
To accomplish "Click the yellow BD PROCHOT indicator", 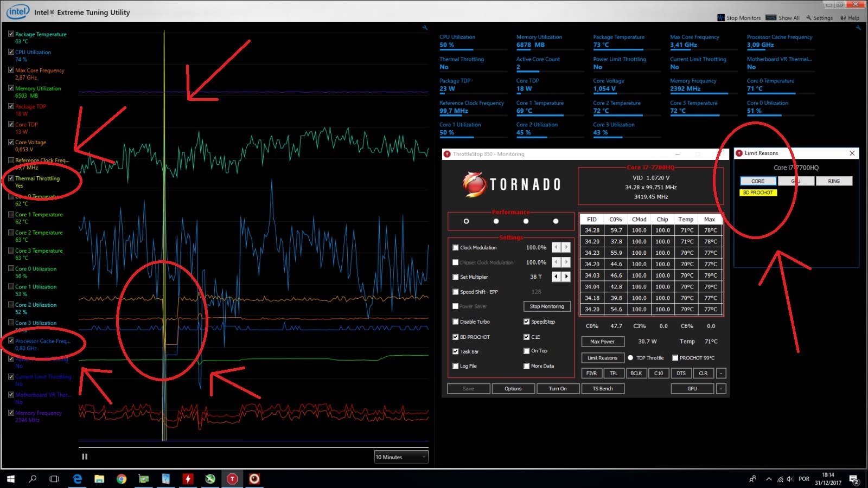I will click(x=758, y=192).
